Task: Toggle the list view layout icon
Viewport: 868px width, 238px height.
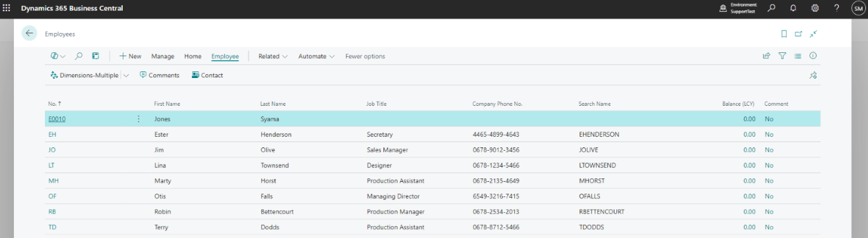Action: [797, 56]
